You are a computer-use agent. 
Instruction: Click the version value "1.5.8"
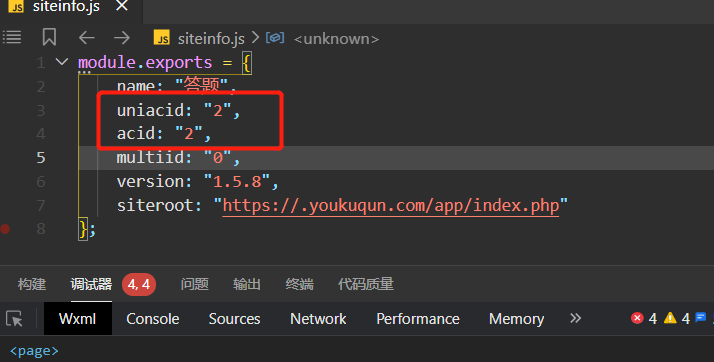(x=237, y=181)
